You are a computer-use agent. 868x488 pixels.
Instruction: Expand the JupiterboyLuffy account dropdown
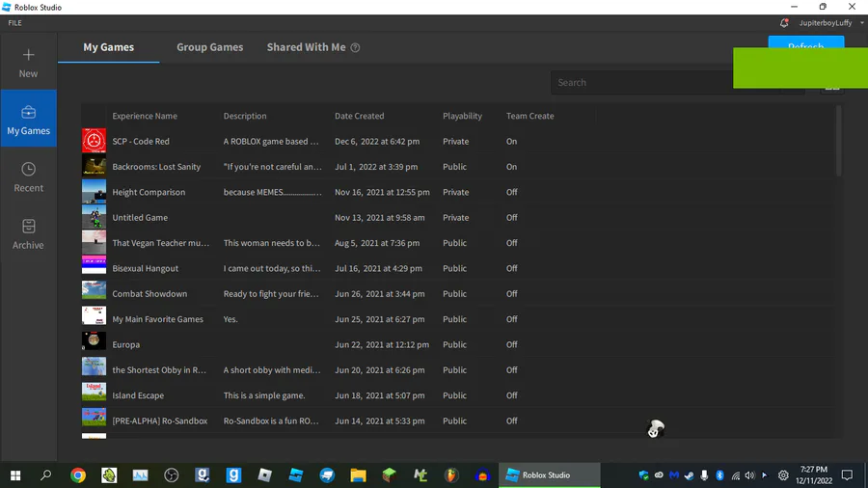click(x=862, y=23)
